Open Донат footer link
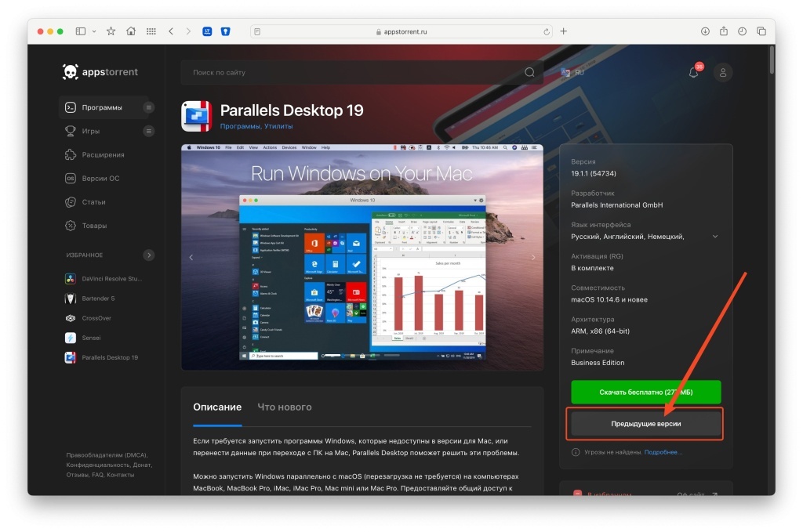 143,465
